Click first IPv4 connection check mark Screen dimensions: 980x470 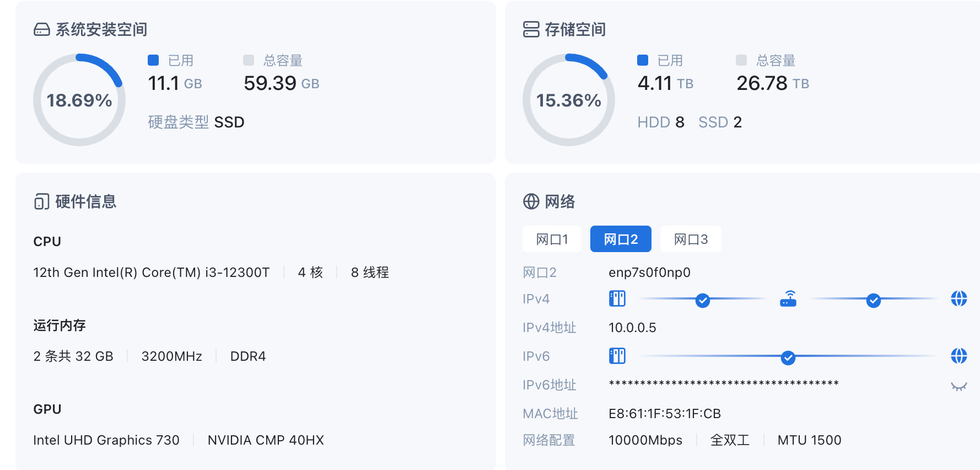pos(702,300)
